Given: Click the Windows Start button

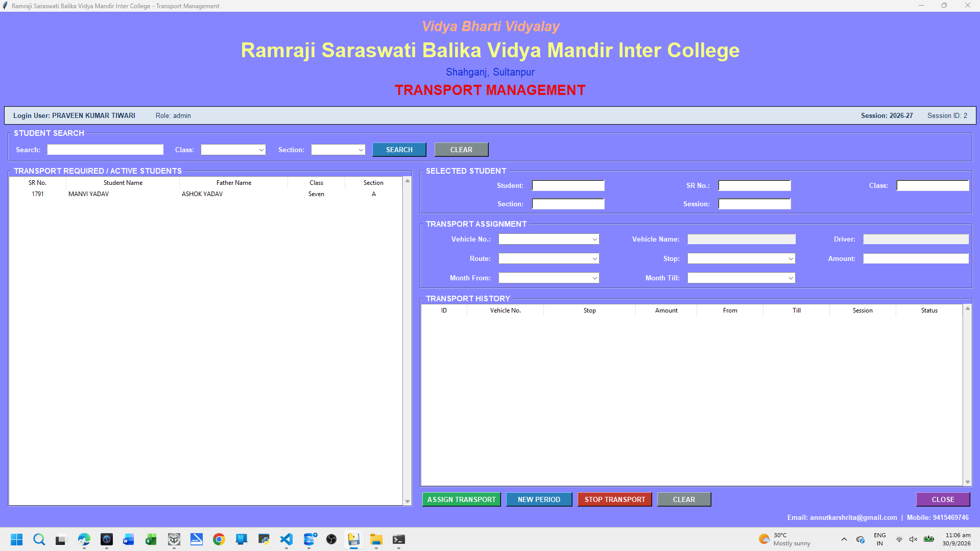Looking at the screenshot, I should (x=17, y=539).
